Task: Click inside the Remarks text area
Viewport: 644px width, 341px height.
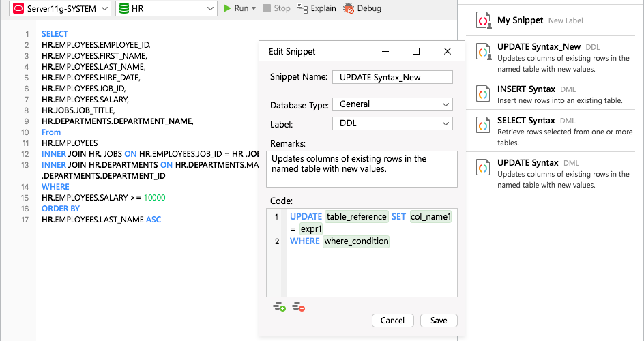Action: tap(362, 169)
